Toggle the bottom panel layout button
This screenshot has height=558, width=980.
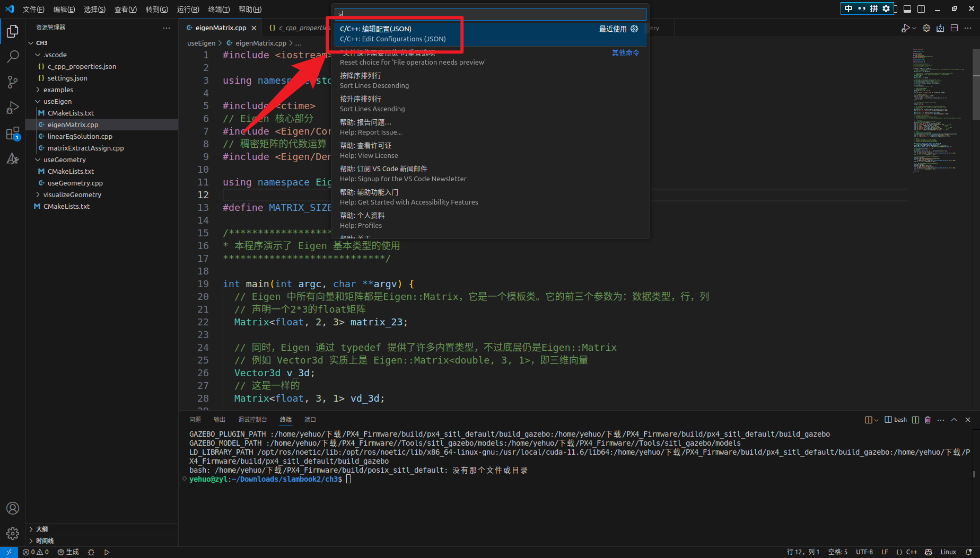coord(907,9)
